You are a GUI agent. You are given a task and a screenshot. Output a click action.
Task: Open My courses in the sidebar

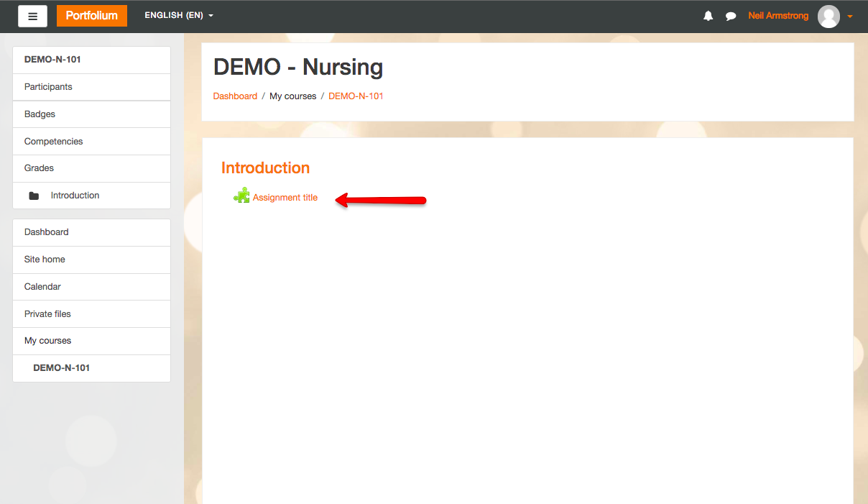(x=91, y=341)
